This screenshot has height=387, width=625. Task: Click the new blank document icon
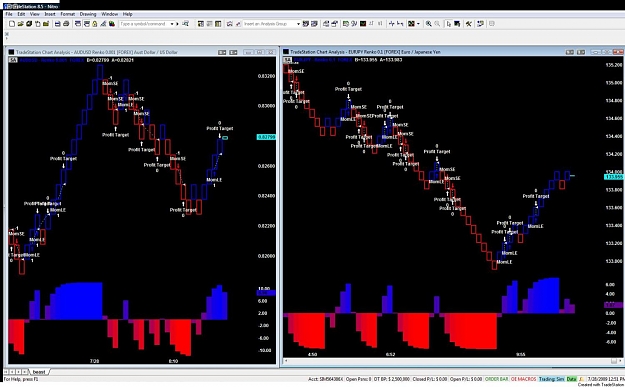[12, 24]
